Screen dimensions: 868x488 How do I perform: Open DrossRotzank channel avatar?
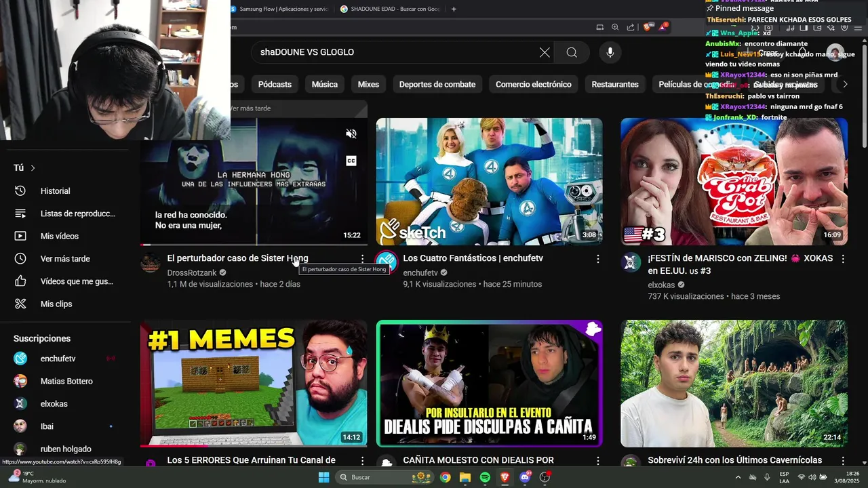(x=151, y=262)
